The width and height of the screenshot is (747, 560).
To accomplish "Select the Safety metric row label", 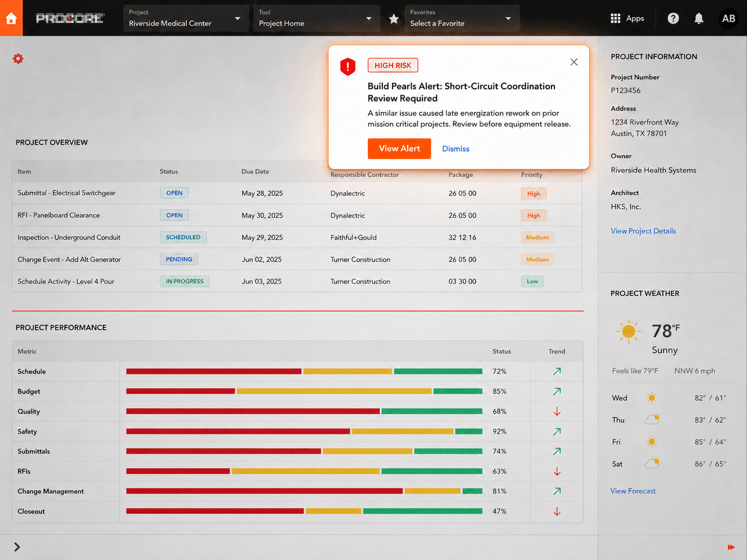I will point(27,432).
